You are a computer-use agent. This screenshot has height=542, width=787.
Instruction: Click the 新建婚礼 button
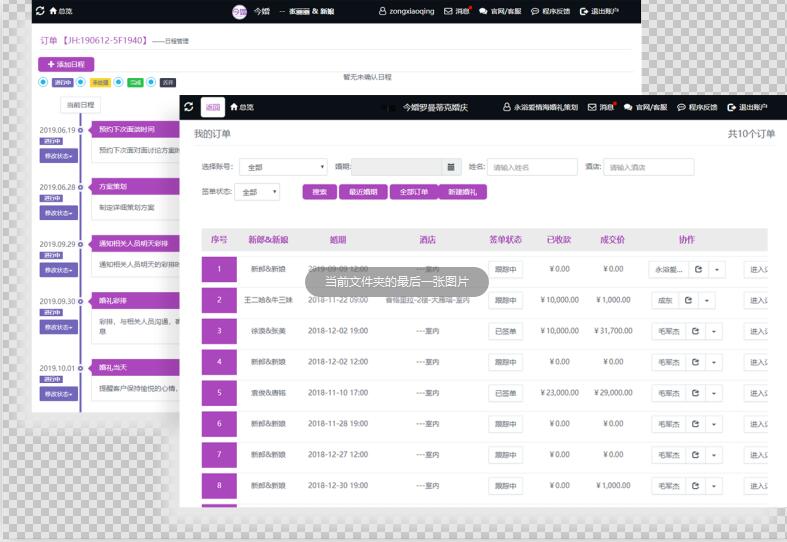click(x=462, y=192)
